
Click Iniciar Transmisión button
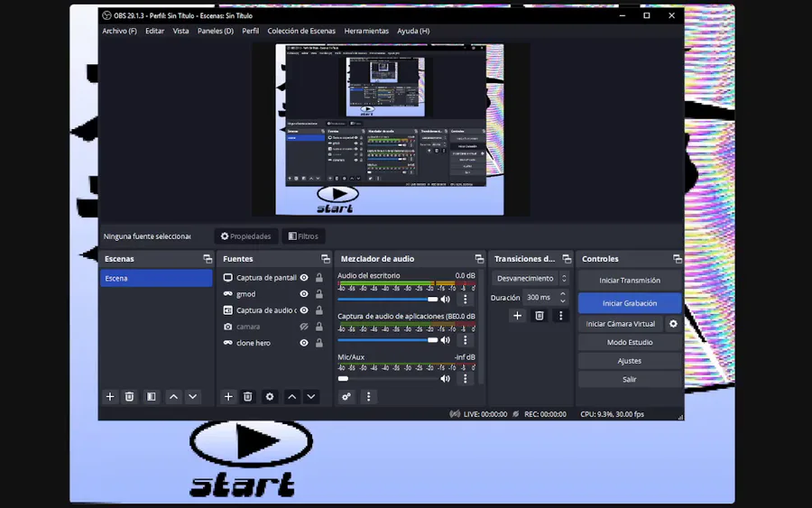click(630, 280)
